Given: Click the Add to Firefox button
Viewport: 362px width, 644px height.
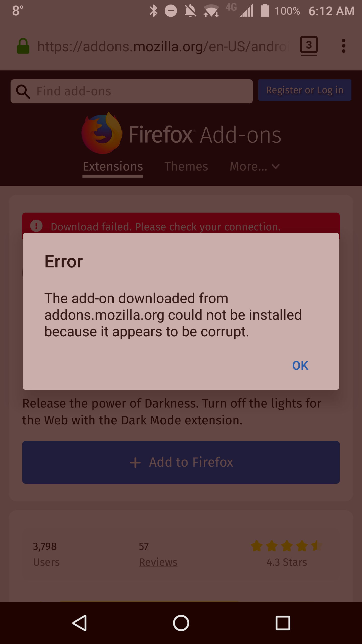Looking at the screenshot, I should (x=181, y=462).
